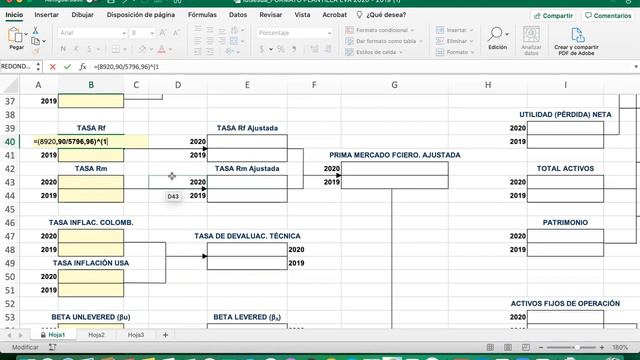This screenshot has height=360, width=640.
Task: Click the increase font size icon
Action: (162, 33)
